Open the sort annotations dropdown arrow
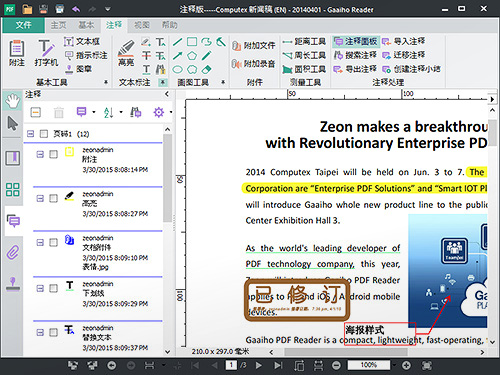Screen dimensions: 500x375 coord(121,112)
